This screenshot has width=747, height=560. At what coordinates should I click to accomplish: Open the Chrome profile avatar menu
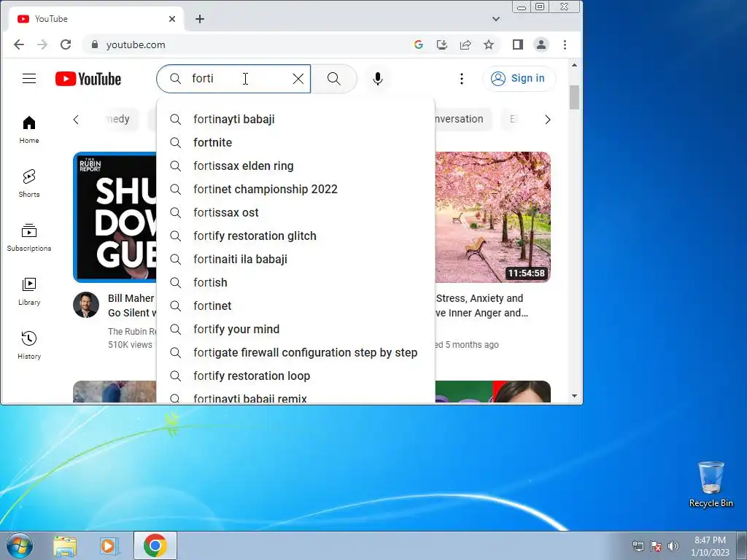541,44
